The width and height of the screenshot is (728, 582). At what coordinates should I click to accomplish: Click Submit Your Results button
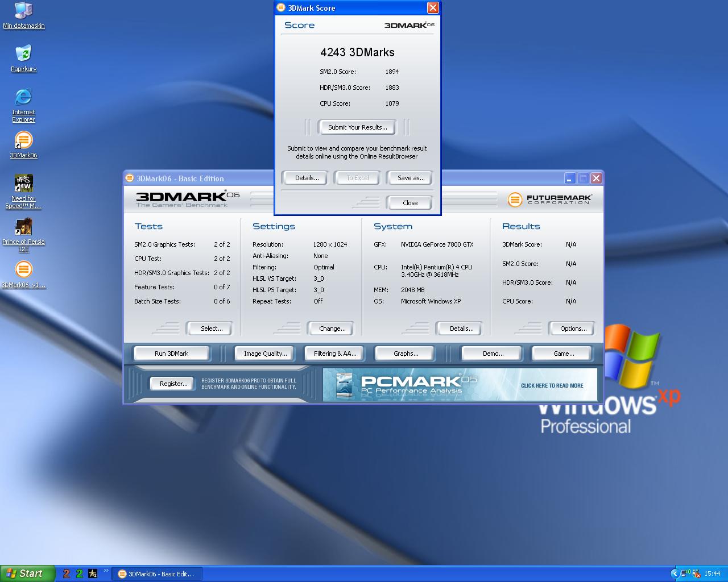[x=357, y=127]
